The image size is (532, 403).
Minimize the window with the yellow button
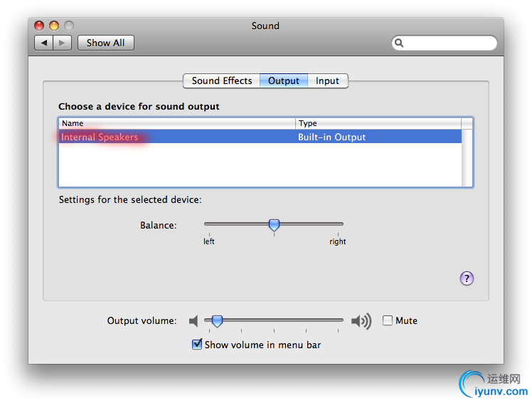(x=54, y=26)
